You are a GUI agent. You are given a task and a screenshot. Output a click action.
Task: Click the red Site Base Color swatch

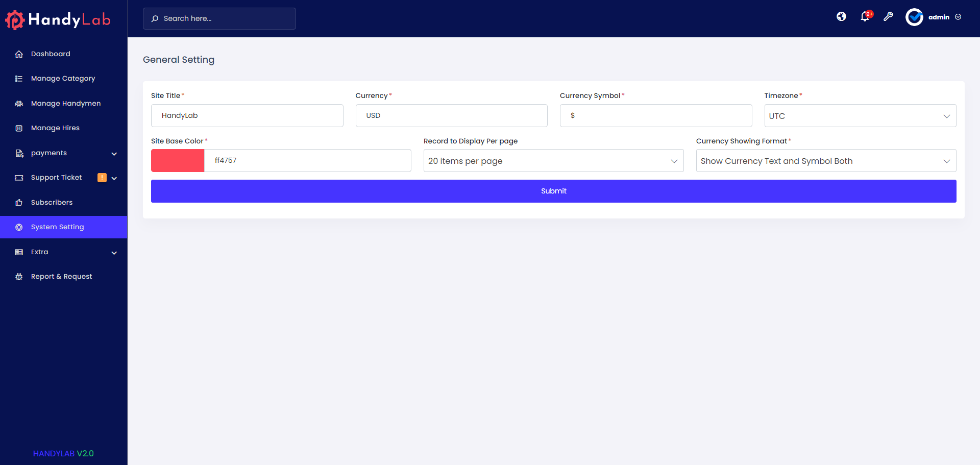(177, 160)
